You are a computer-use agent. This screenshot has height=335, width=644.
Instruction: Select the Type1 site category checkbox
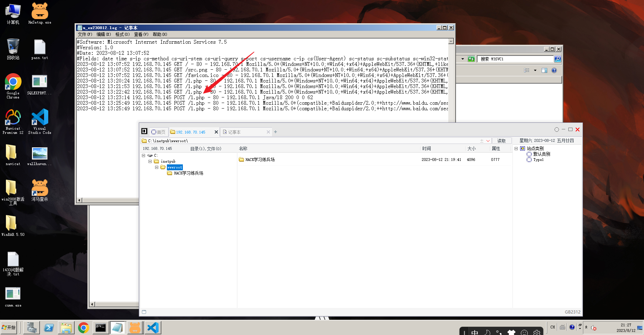pos(529,160)
